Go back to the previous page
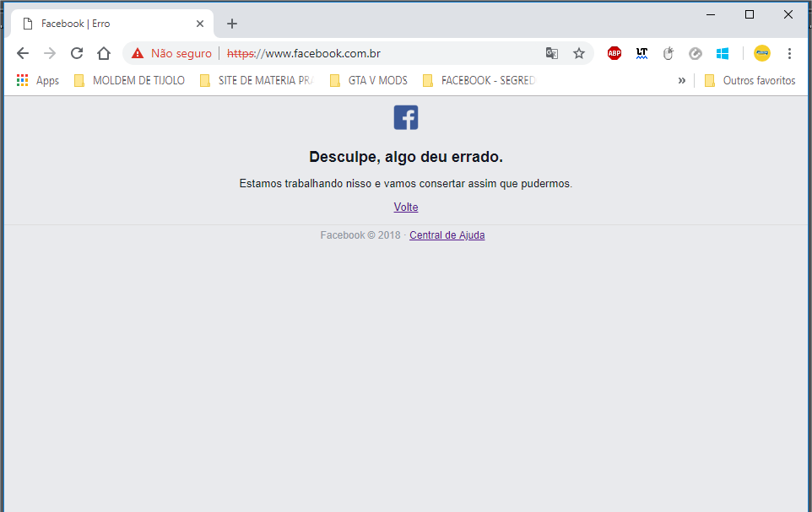The image size is (812, 512). [x=23, y=53]
